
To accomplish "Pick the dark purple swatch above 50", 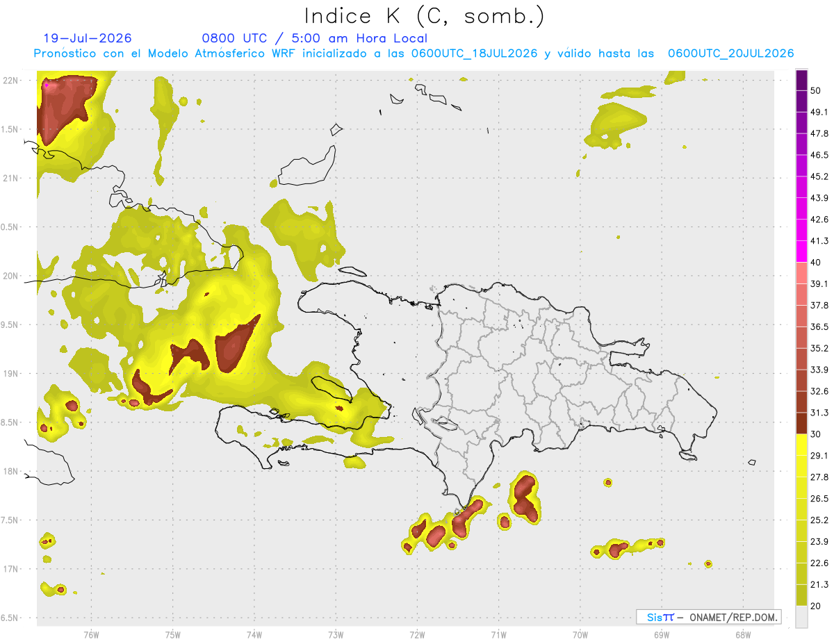I will (801, 80).
